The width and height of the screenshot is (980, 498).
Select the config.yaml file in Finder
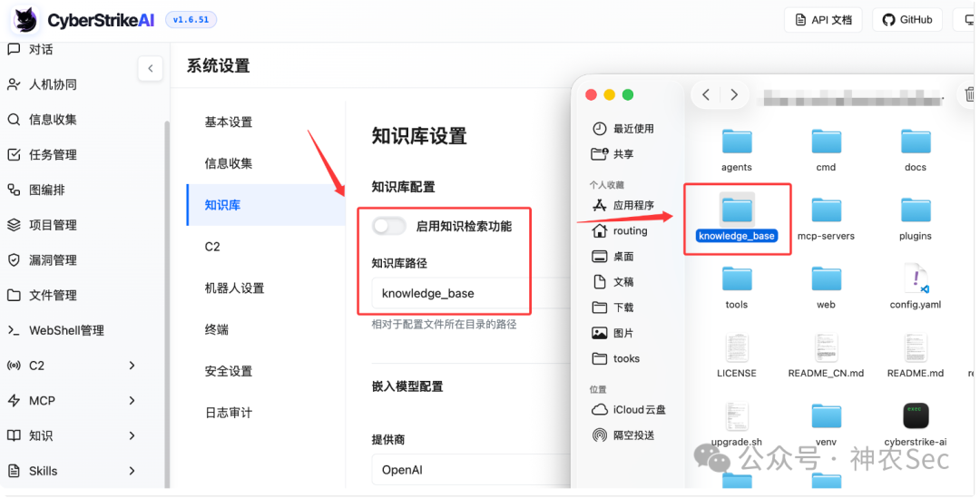916,278
